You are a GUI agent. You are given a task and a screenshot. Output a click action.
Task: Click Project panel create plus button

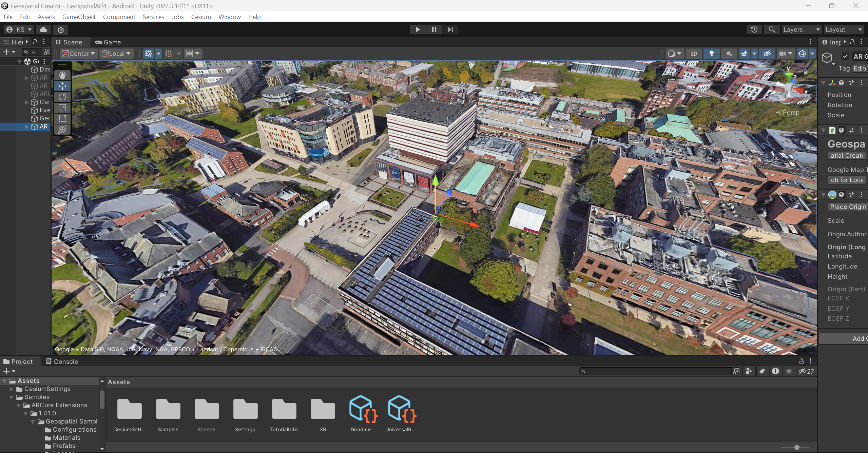click(x=9, y=371)
